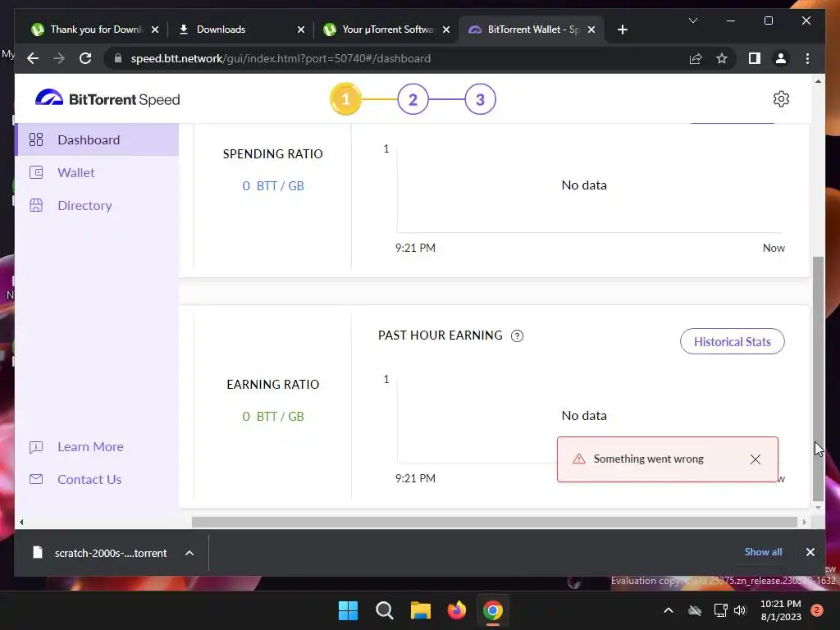840x630 pixels.
Task: Click the vertical page scrollbar thumb
Action: [x=818, y=378]
